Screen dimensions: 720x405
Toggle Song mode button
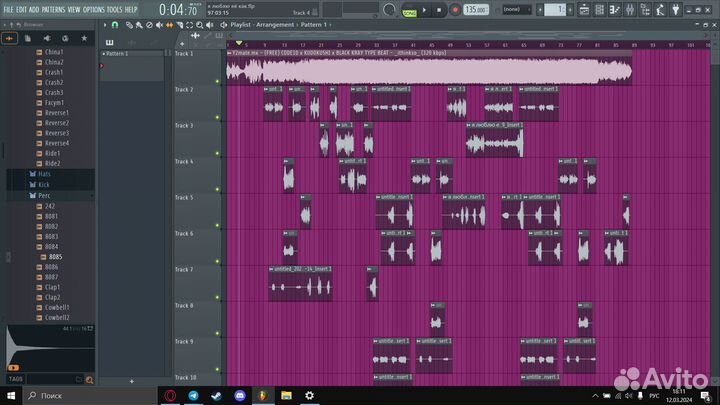pos(408,11)
